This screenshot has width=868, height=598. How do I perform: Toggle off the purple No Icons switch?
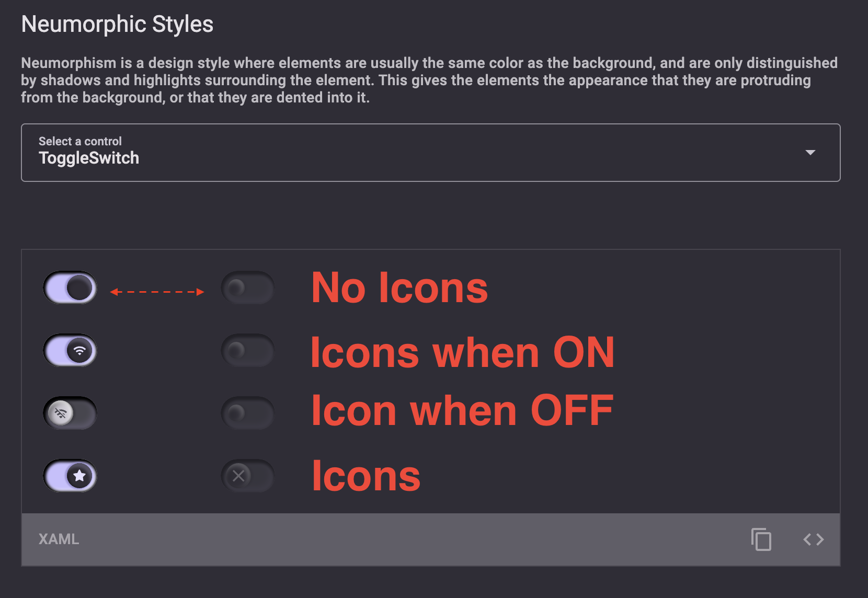(x=70, y=287)
